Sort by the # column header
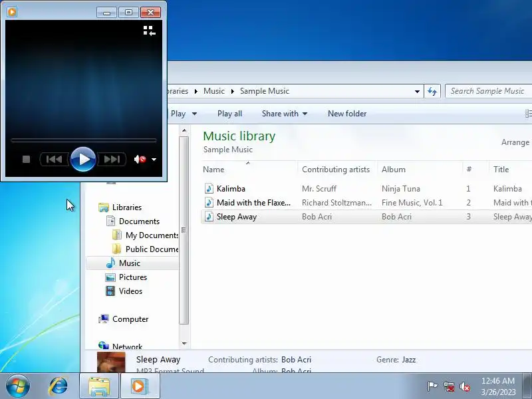This screenshot has height=399, width=532. [469, 170]
